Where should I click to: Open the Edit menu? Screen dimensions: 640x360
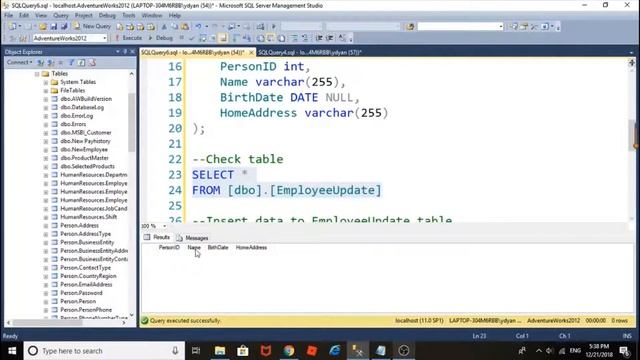24,16
